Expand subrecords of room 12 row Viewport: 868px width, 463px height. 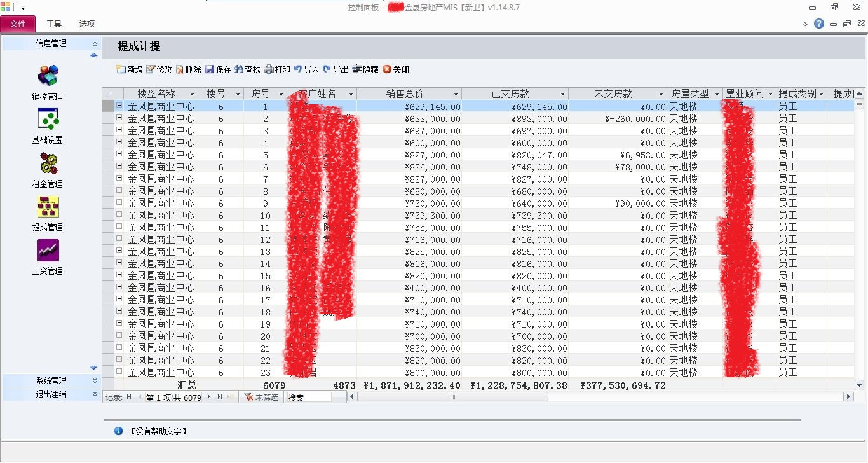click(119, 238)
